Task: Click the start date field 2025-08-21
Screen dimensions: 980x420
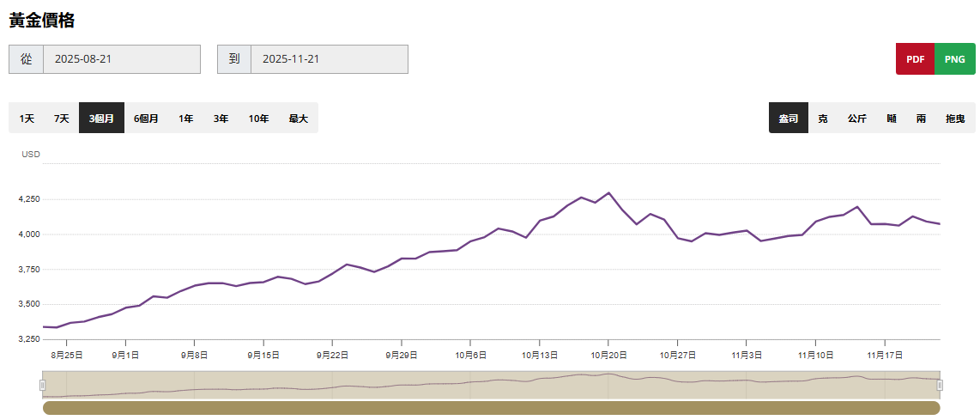Action: point(121,59)
